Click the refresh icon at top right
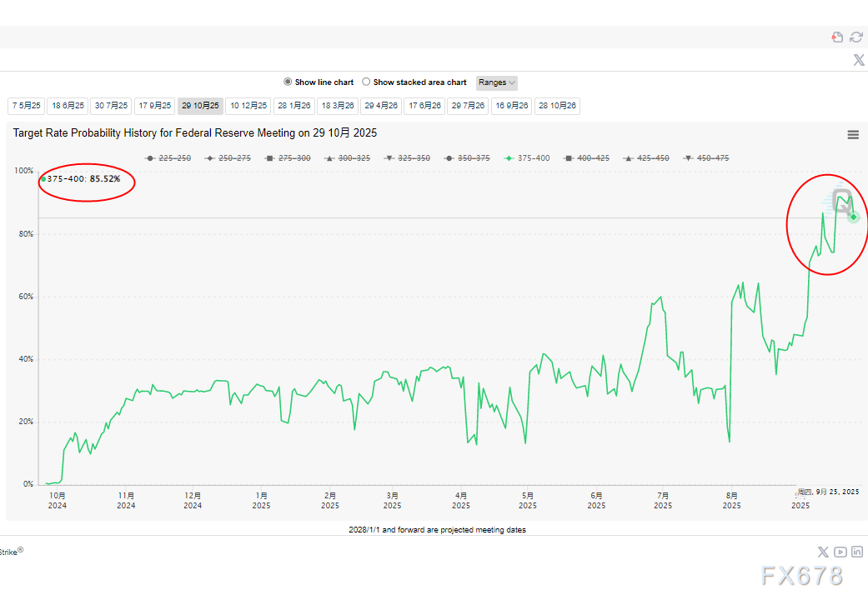 click(x=856, y=37)
